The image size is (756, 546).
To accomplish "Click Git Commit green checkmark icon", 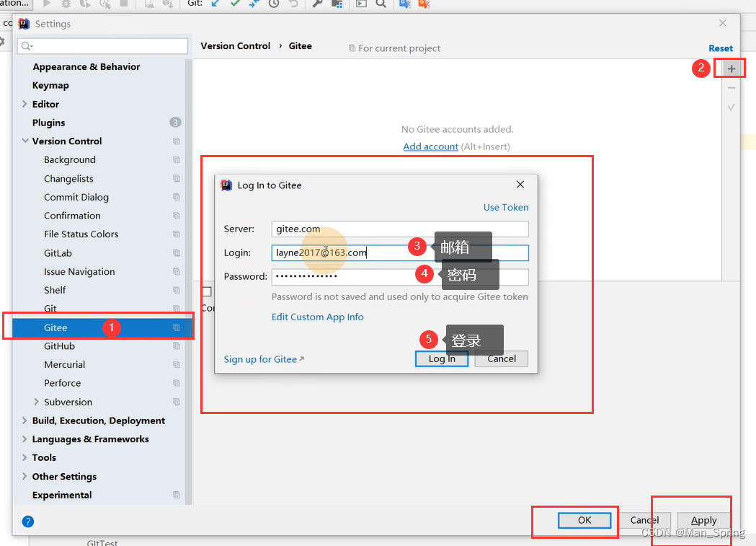I will pyautogui.click(x=235, y=4).
